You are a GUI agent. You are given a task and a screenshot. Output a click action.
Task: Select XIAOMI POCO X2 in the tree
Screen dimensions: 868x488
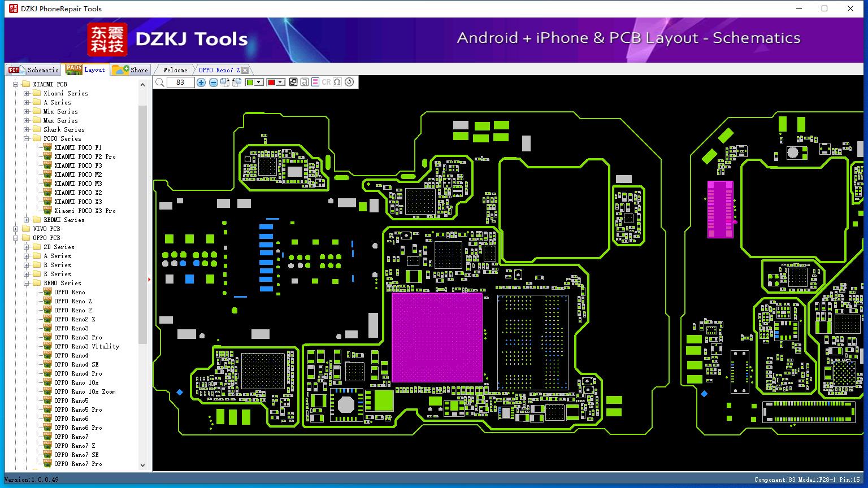point(78,193)
